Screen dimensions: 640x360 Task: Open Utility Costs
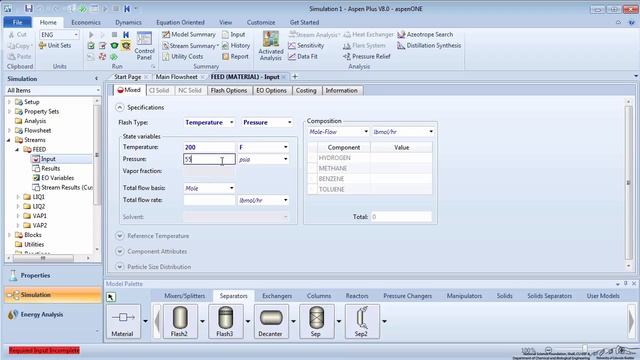coord(183,56)
